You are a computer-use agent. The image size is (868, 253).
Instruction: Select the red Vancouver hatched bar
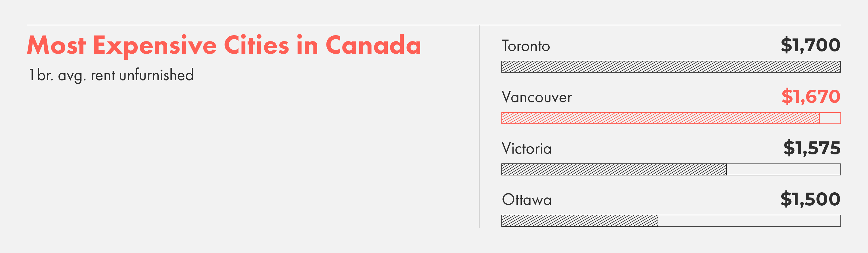pos(661,118)
